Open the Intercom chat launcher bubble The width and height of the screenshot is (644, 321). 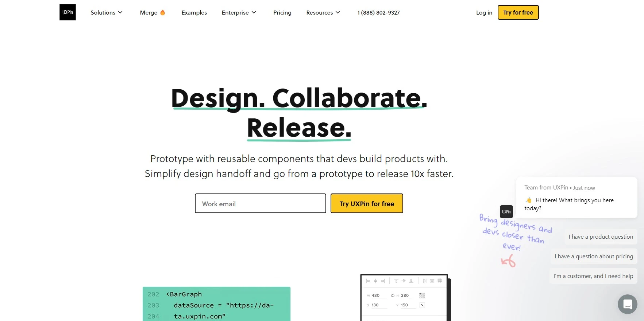[x=627, y=304]
